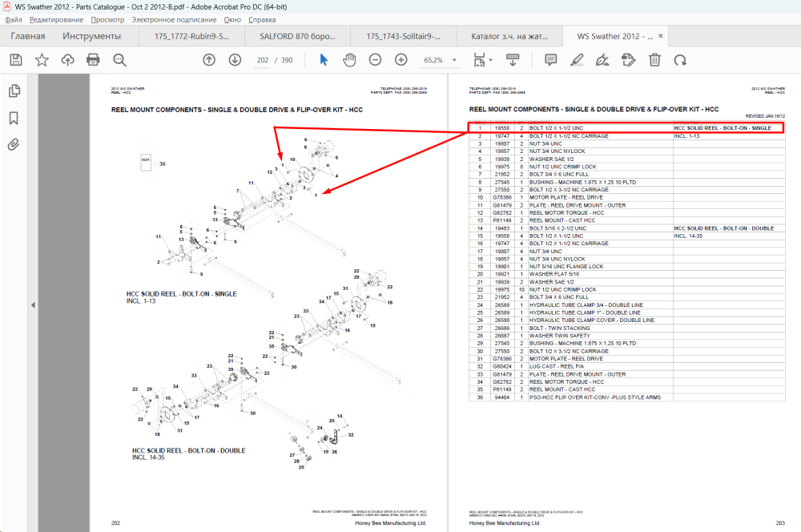
Task: Open the Справка menu
Action: (x=262, y=19)
